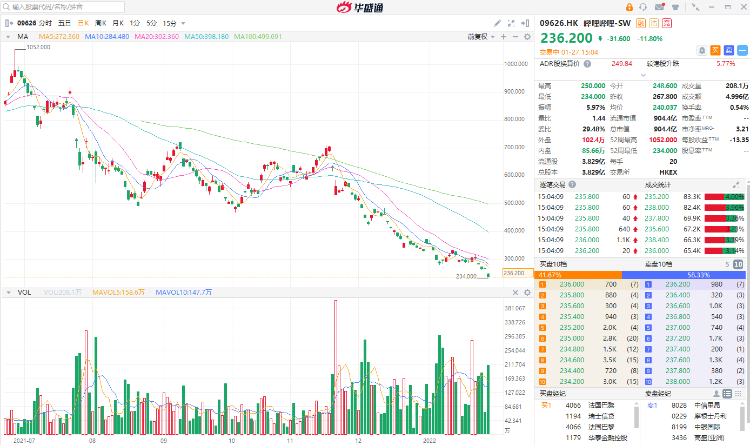Image resolution: width=750 pixels, height=445 pixels.
Task: Click the broker user view icon
Action: (x=716, y=393)
